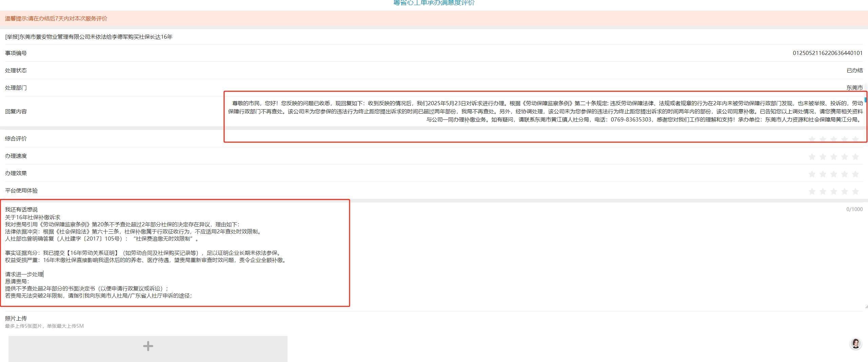Rate 办理速度 with five stars
Image resolution: width=868 pixels, height=362 pixels.
click(x=855, y=156)
